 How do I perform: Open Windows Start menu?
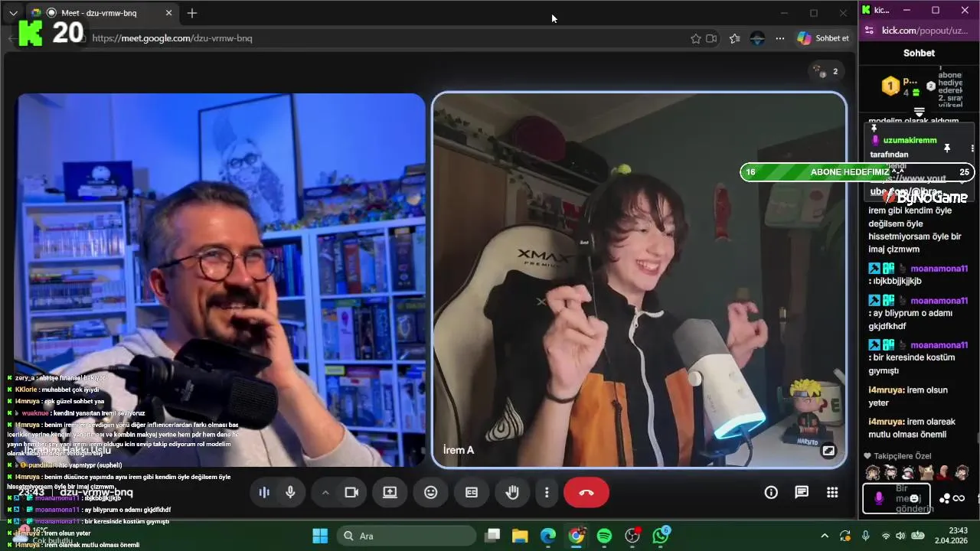[320, 536]
